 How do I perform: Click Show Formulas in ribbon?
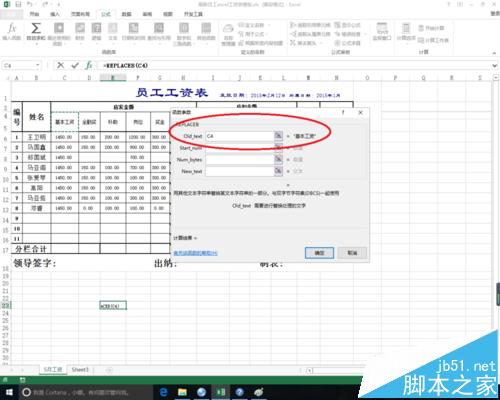(347, 25)
